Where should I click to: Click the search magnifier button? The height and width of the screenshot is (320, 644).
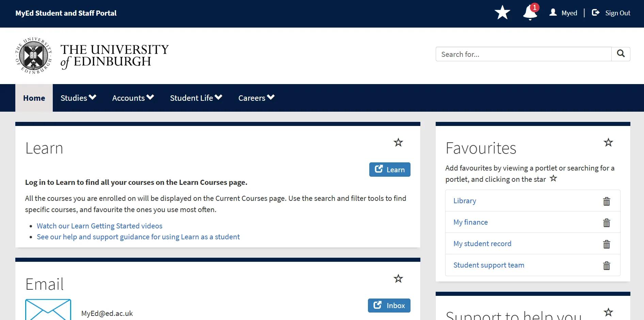click(621, 54)
